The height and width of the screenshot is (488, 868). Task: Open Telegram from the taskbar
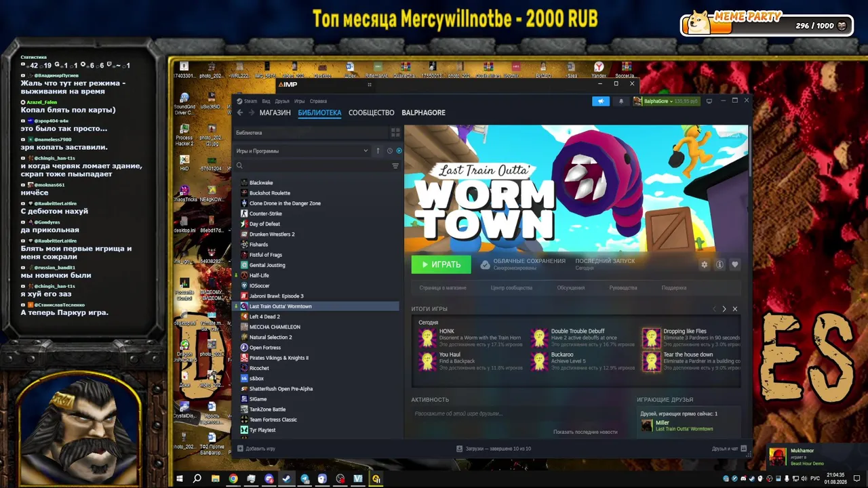pos(304,479)
